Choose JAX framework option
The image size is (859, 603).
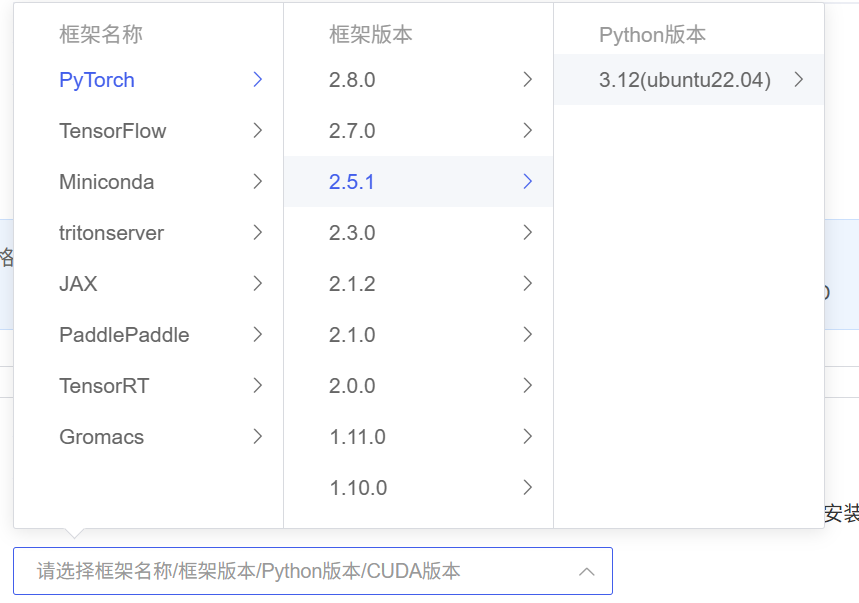[x=148, y=284]
